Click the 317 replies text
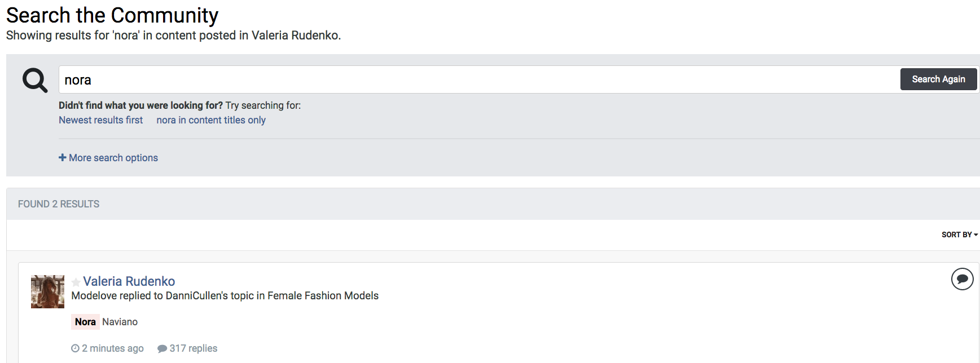Screen dimensions: 980x363 [194, 348]
